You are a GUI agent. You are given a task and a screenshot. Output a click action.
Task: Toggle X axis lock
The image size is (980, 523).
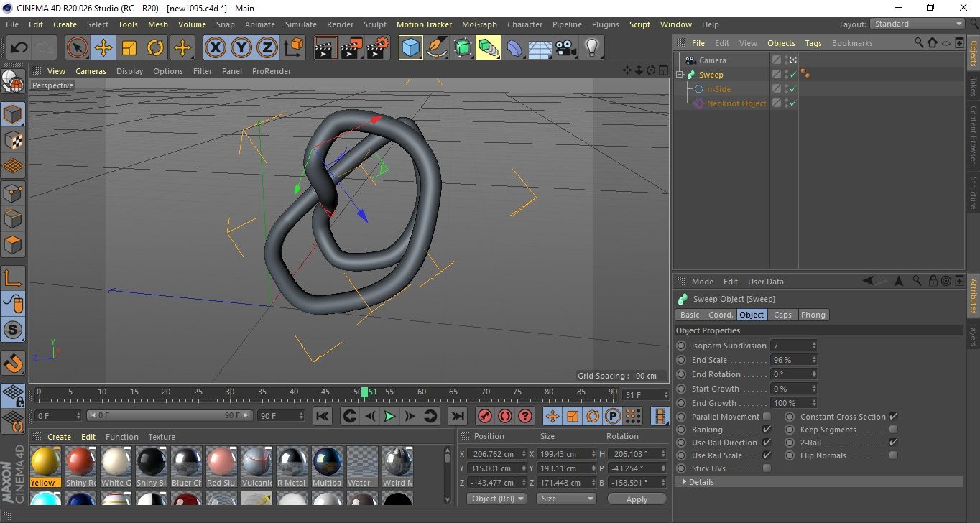pos(215,48)
